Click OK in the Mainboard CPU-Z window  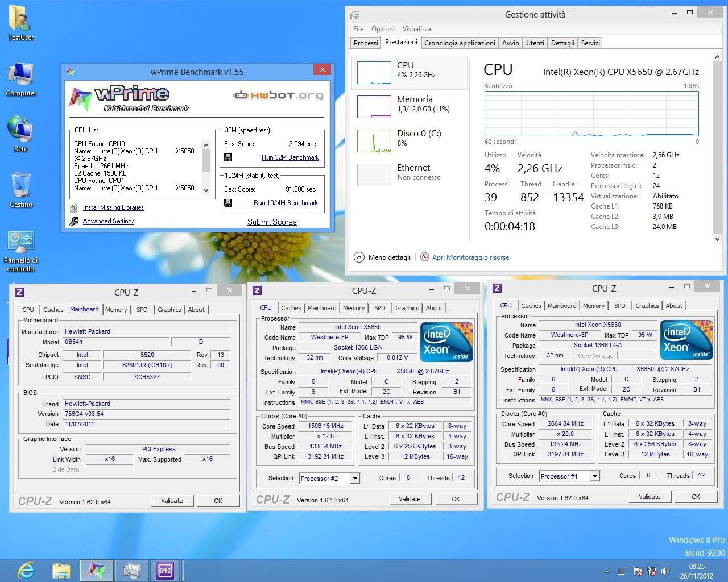click(x=218, y=501)
